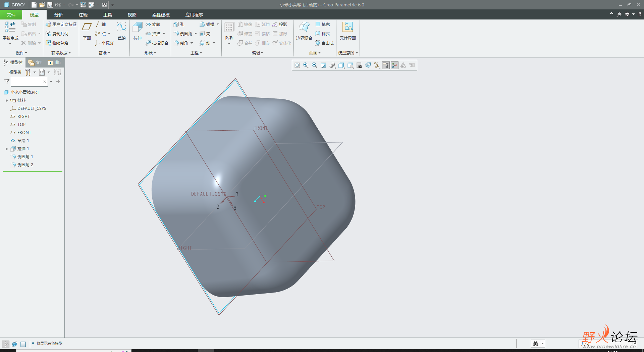Image resolution: width=644 pixels, height=352 pixels.
Task: Open the 基准 group dropdown
Action: pyautogui.click(x=104, y=53)
